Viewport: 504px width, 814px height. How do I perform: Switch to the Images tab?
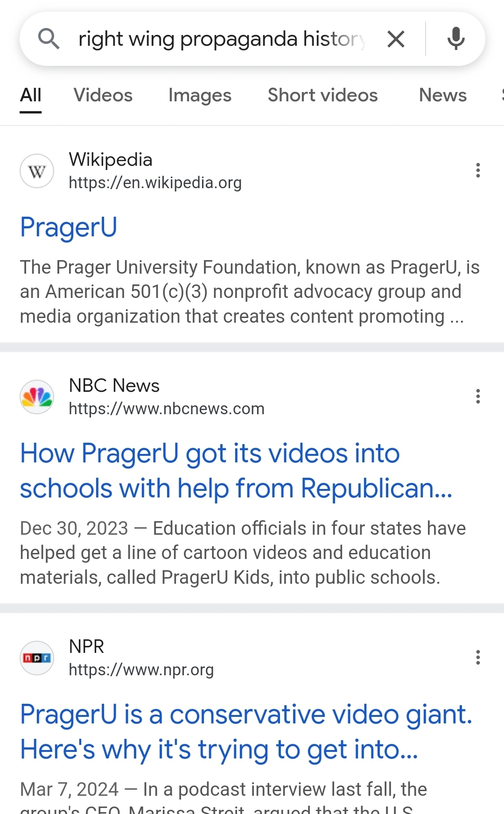[x=200, y=95]
